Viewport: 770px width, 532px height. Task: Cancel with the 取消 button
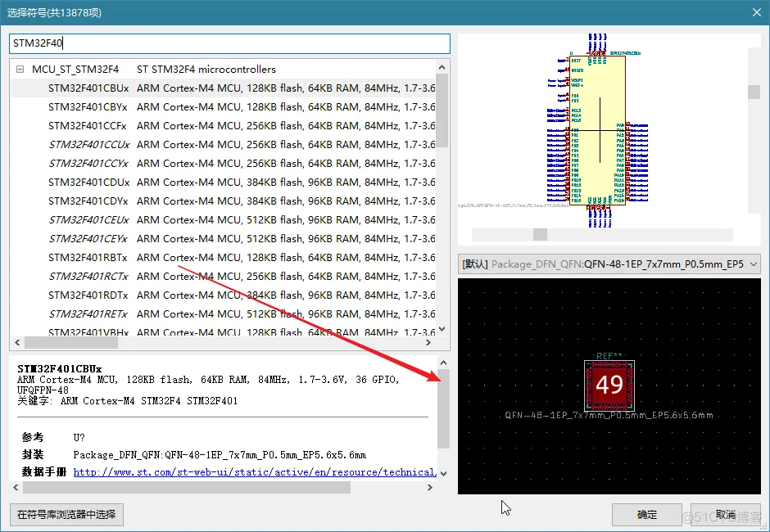(725, 514)
